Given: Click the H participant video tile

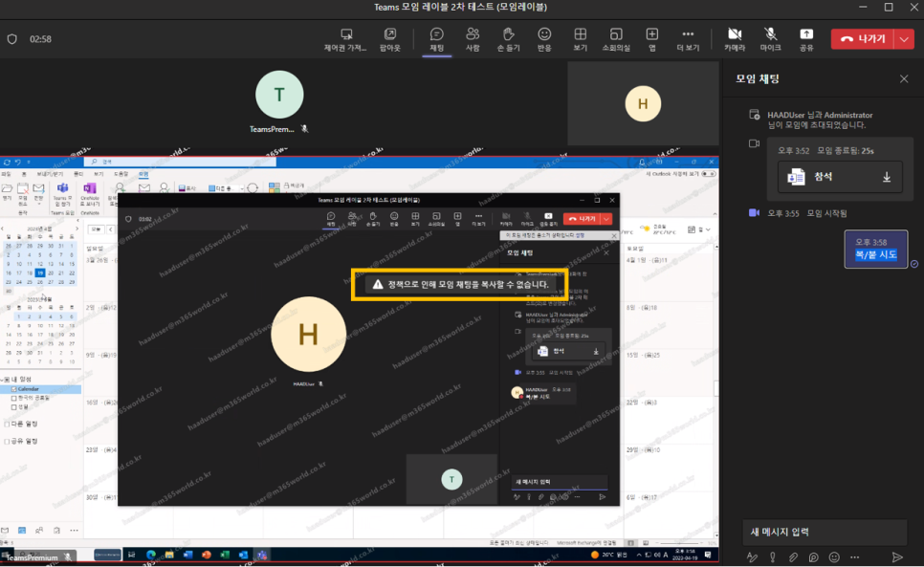Looking at the screenshot, I should pos(643,103).
